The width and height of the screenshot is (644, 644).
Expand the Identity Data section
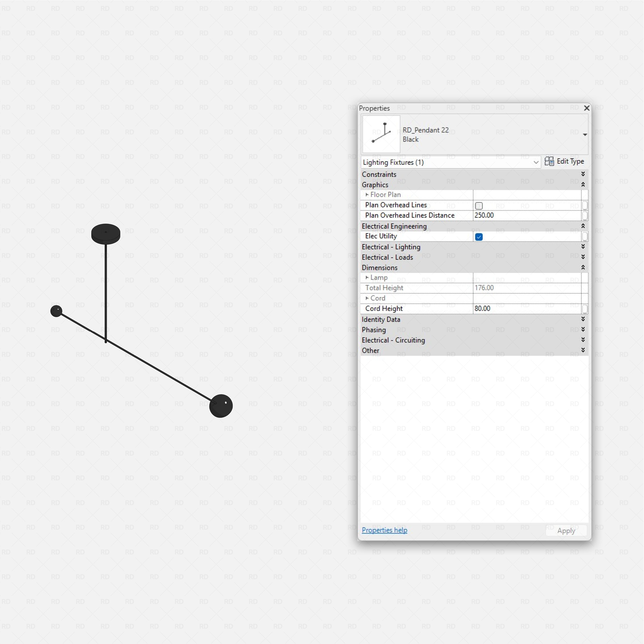[583, 319]
